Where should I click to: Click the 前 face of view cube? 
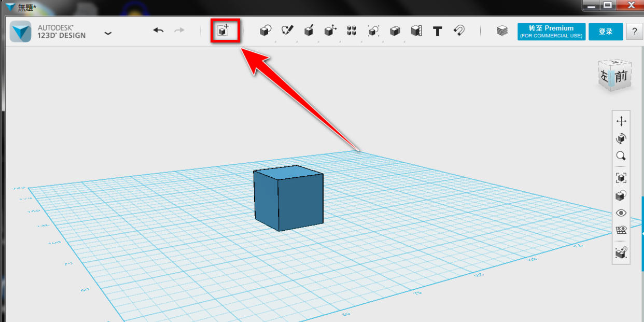[x=621, y=76]
